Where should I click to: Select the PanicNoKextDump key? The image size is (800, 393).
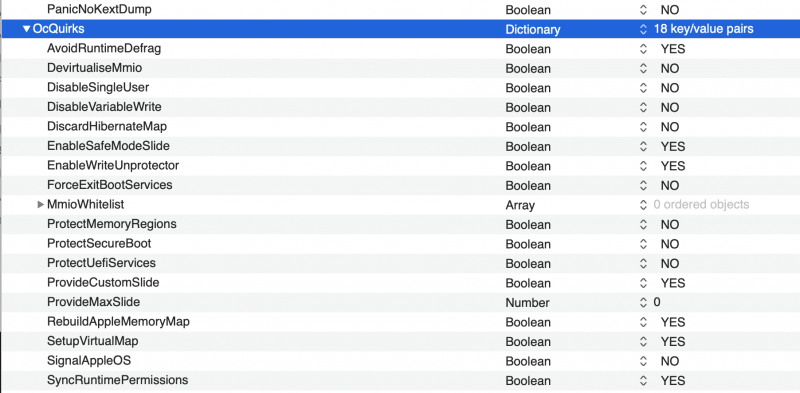[x=99, y=9]
